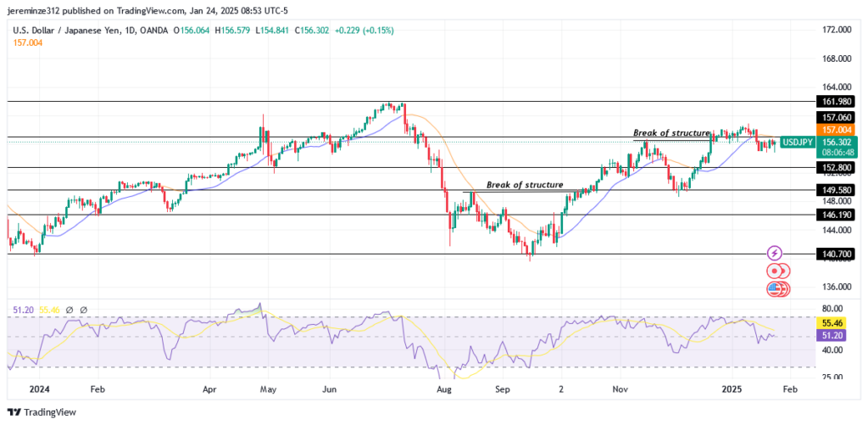Select the black "146.190" price level label
This screenshot has height=425, width=868.
[x=837, y=215]
